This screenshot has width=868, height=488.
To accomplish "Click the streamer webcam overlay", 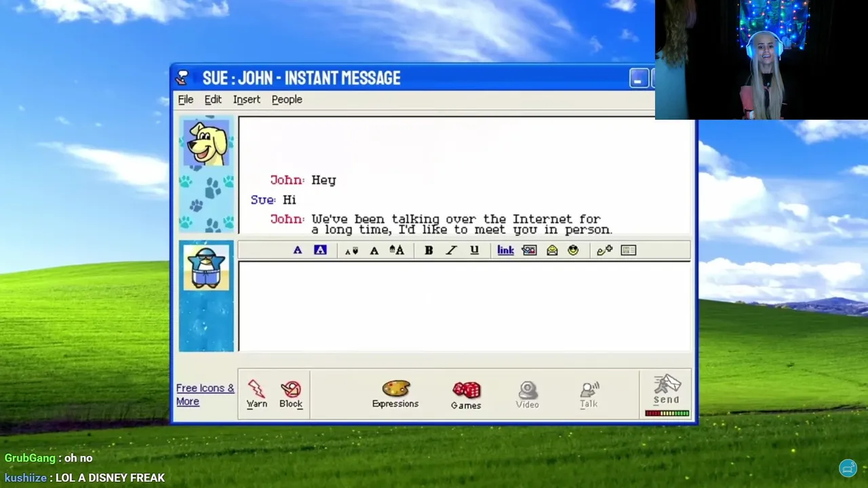I will (762, 60).
